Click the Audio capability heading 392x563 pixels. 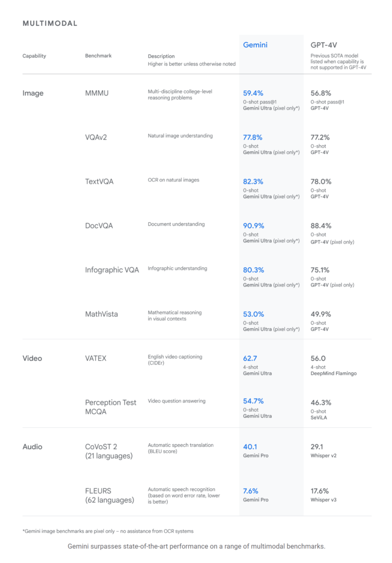(32, 446)
